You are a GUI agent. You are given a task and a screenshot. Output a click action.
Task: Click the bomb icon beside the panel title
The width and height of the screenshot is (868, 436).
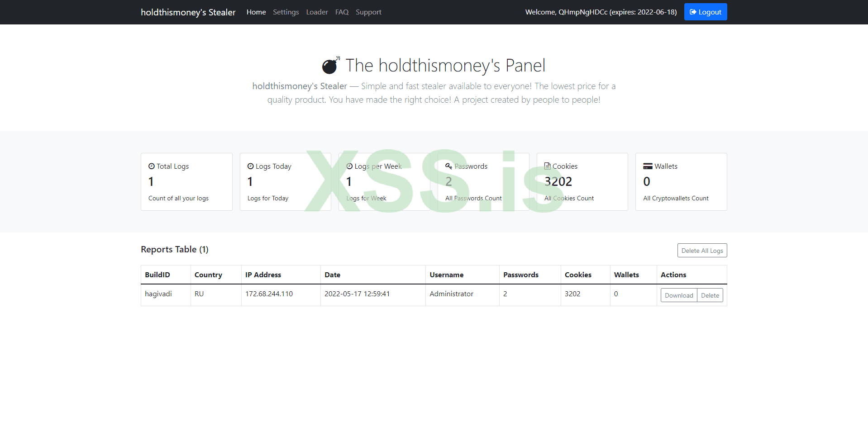[x=331, y=65]
